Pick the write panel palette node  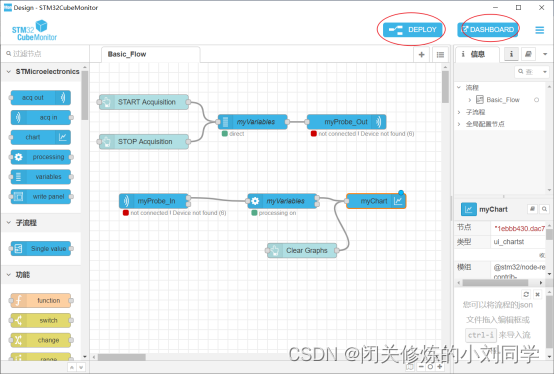pos(40,197)
